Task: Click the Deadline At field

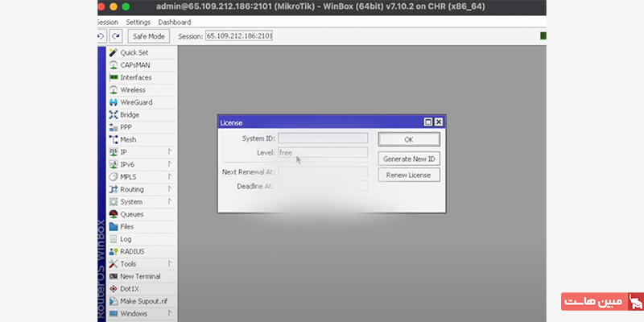Action: pos(323,187)
